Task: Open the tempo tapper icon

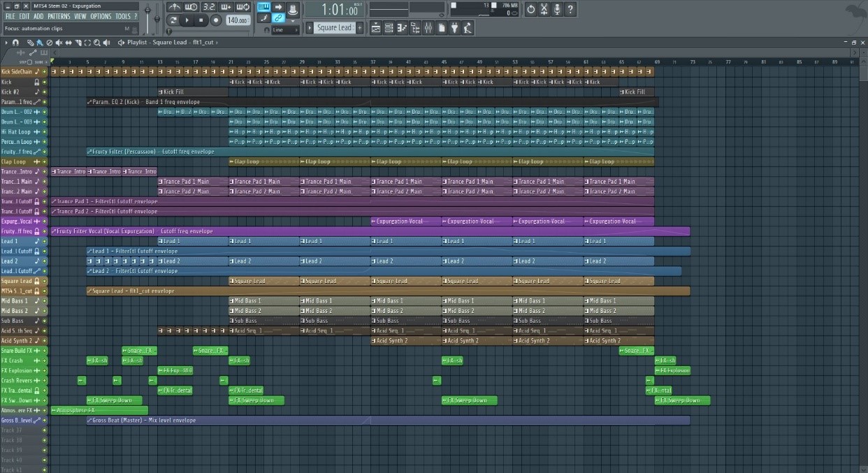Action: point(468,28)
